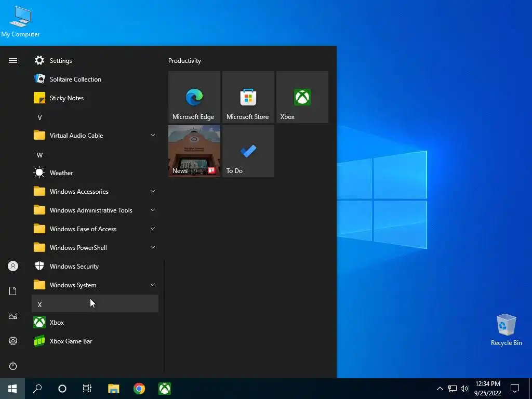Open Pictures from the Start sidebar
This screenshot has width=532, height=399.
(x=13, y=316)
